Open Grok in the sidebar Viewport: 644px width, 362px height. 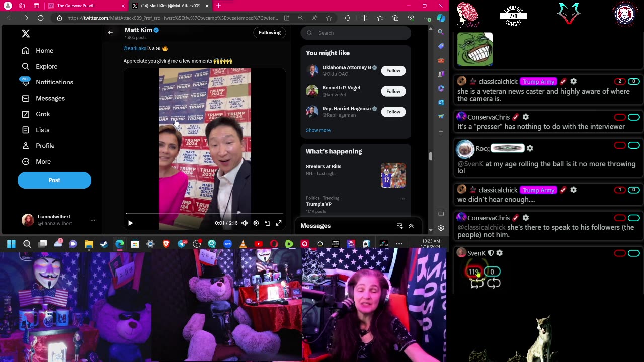(36, 114)
